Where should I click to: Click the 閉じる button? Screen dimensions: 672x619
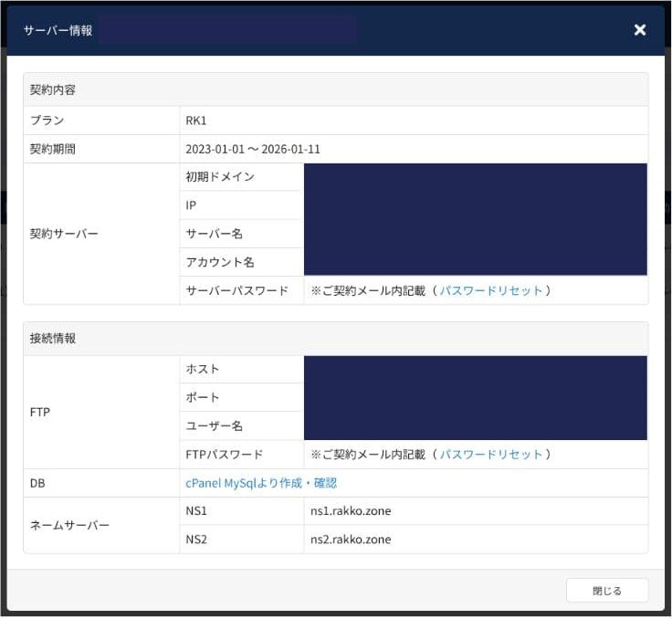coord(607,591)
